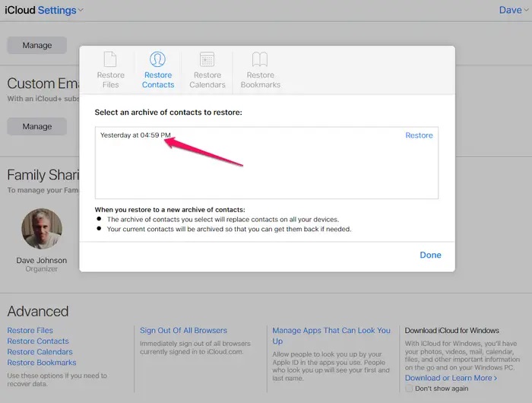Click the Restore Bookmarks book icon
Viewport: 532px width, 403px height.
[x=260, y=59]
